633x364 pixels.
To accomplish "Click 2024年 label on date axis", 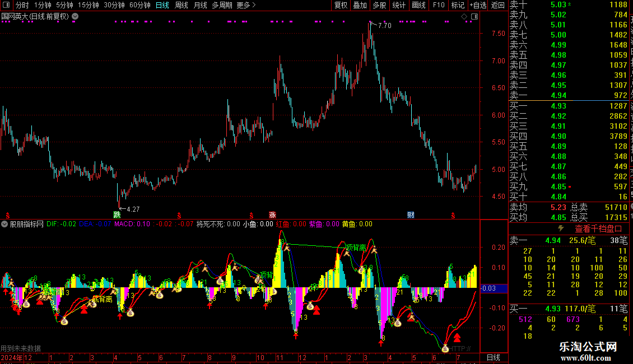I will (12, 357).
